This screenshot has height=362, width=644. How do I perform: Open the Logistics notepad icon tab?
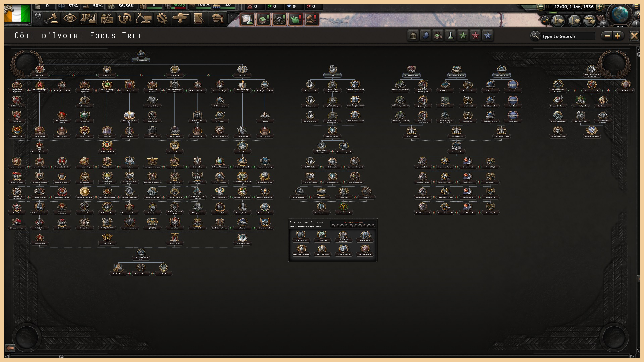point(199,18)
